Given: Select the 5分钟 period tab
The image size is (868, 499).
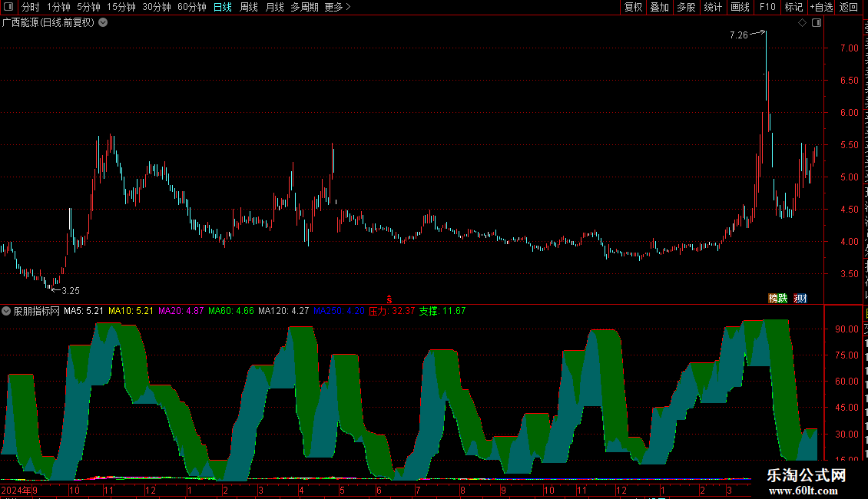Looking at the screenshot, I should [x=88, y=7].
